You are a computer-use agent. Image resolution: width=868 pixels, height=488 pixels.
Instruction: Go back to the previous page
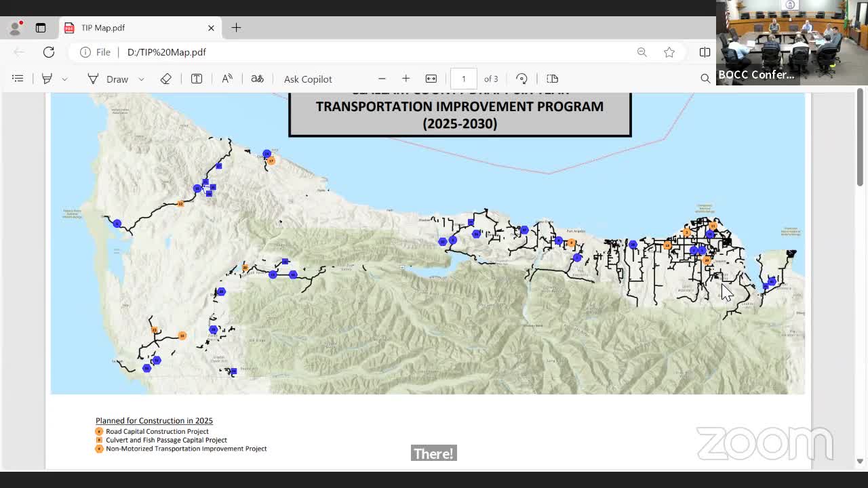[19, 52]
